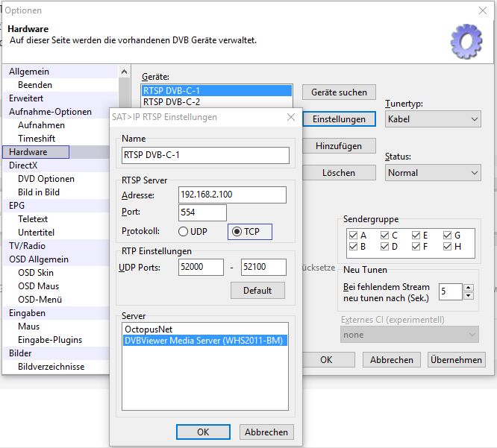Select RTSP DVB-C-2 in the Geräte list
Viewport: 497px width, 448px height.
pyautogui.click(x=172, y=102)
